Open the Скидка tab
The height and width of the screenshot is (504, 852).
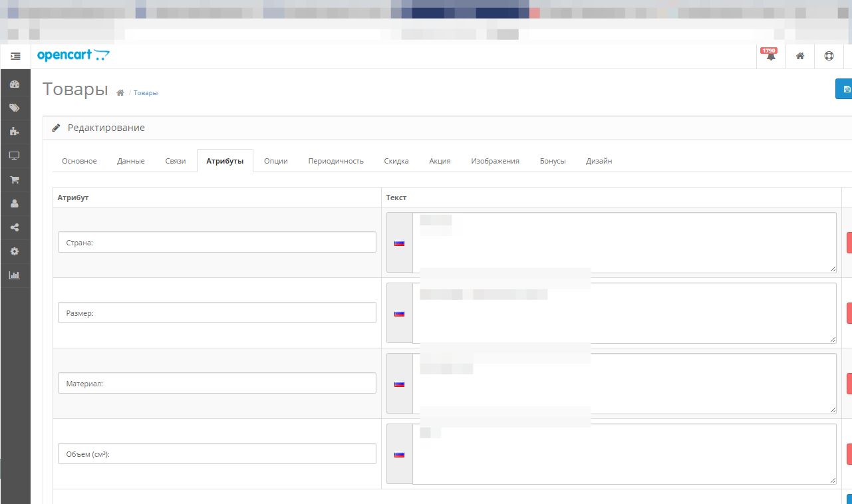coord(396,161)
